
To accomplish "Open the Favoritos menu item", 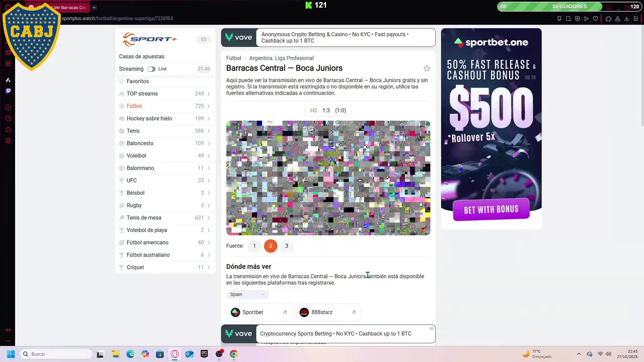I will tap(165, 81).
